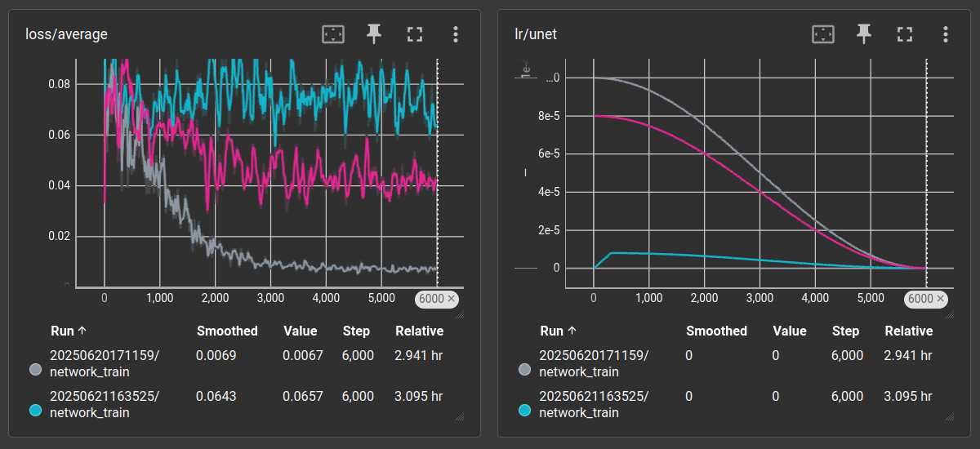Click the 6000 step marker line on lr chart
Image resolution: width=980 pixels, height=449 pixels.
927,173
